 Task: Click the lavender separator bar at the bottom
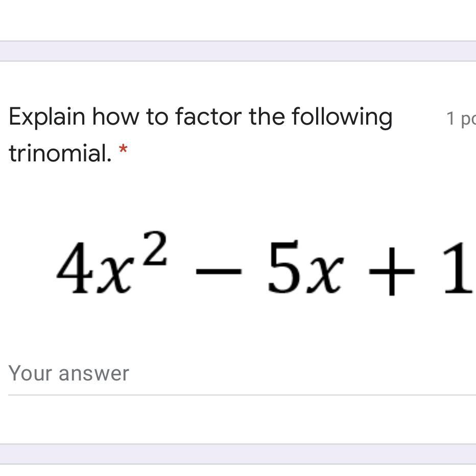point(238,454)
